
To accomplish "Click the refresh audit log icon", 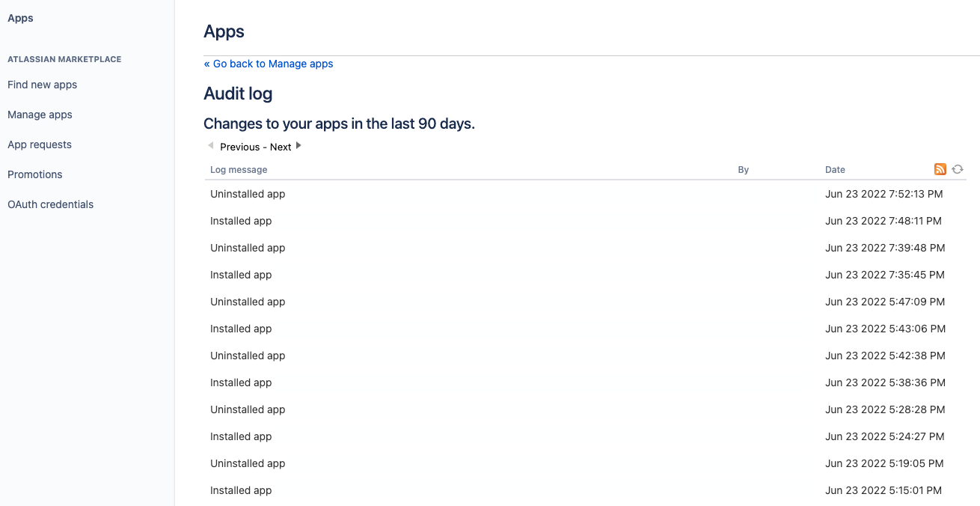I will point(958,169).
